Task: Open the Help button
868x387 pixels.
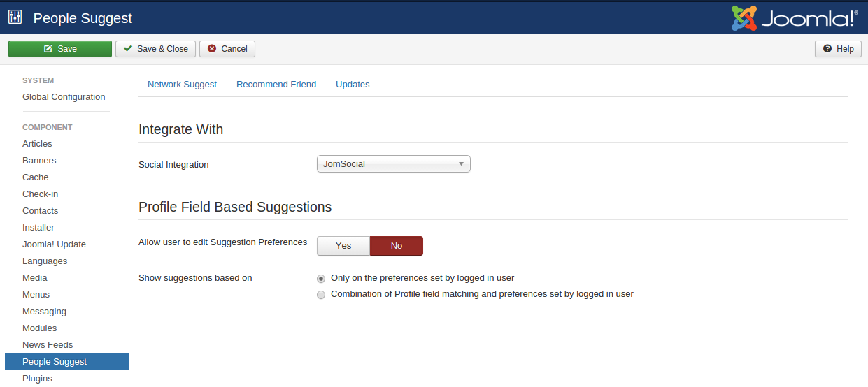Action: pyautogui.click(x=838, y=49)
